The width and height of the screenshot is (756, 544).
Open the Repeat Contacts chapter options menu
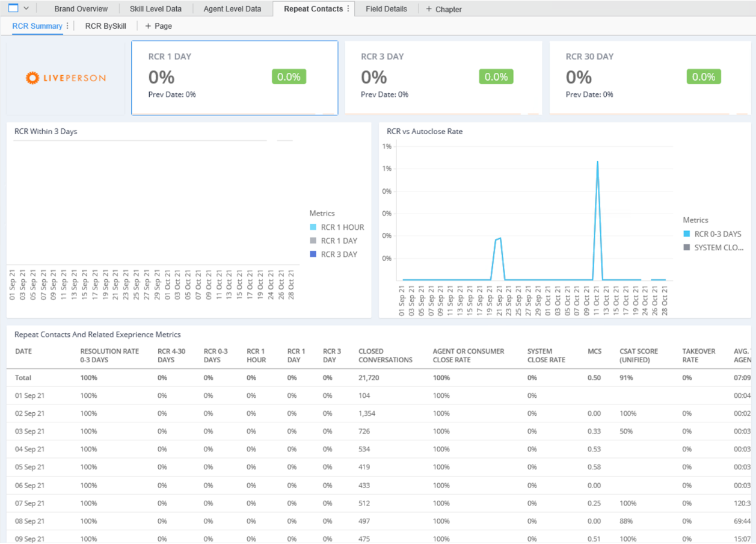tap(348, 9)
